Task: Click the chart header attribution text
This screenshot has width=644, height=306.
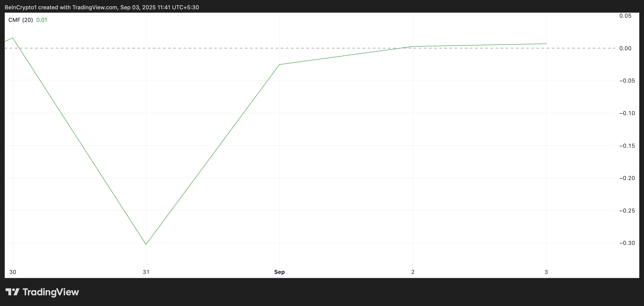Action: pyautogui.click(x=102, y=7)
